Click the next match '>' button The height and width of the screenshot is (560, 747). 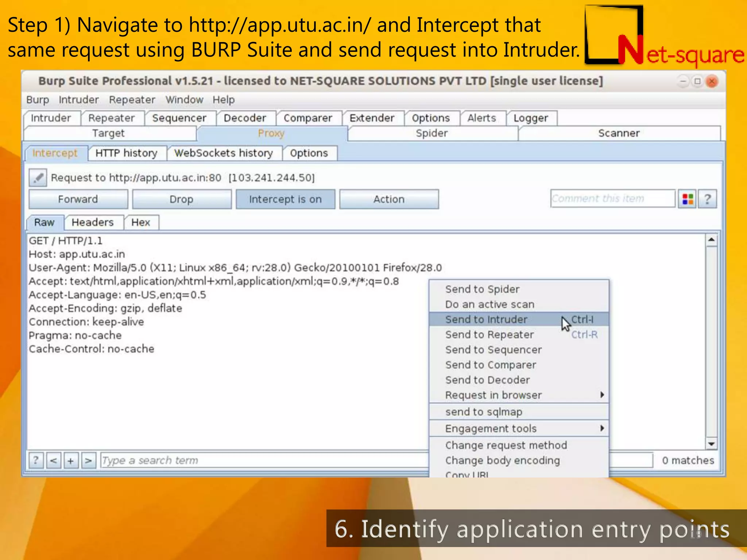tap(88, 460)
